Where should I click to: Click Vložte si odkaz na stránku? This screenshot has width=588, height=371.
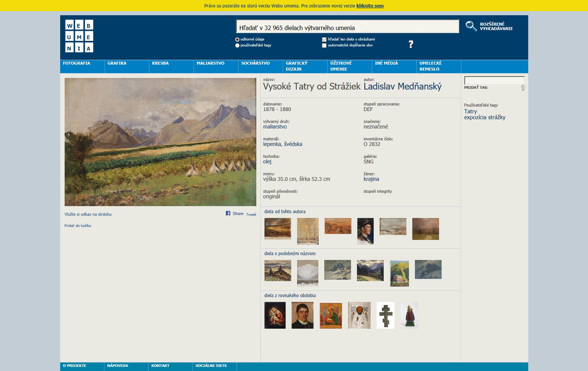click(88, 214)
